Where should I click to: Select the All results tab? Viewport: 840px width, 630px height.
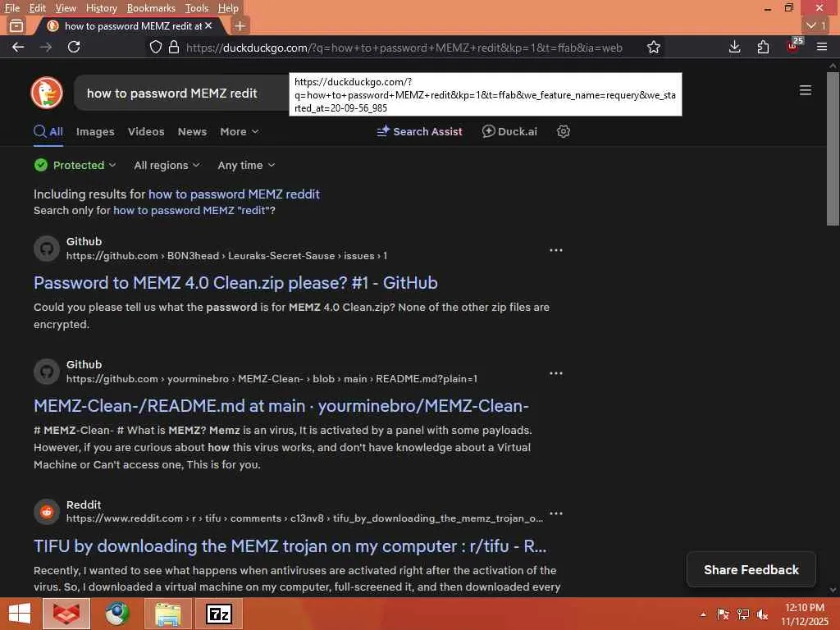[48, 131]
